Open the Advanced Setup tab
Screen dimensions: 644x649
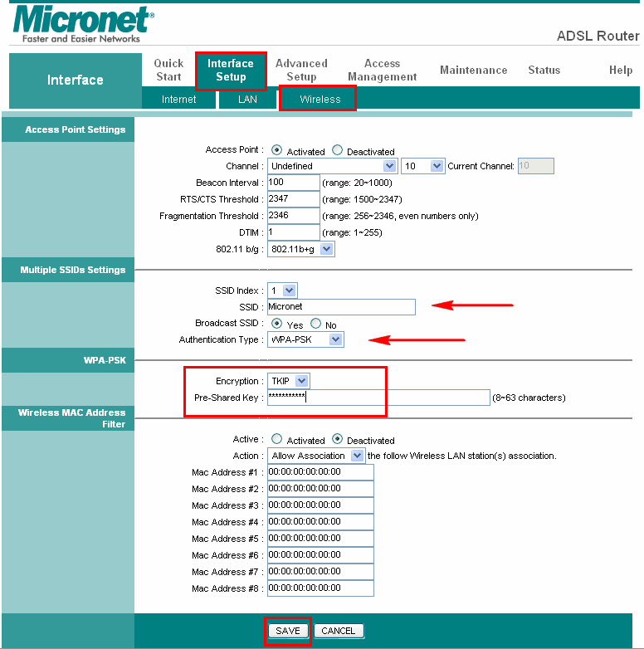(x=301, y=70)
